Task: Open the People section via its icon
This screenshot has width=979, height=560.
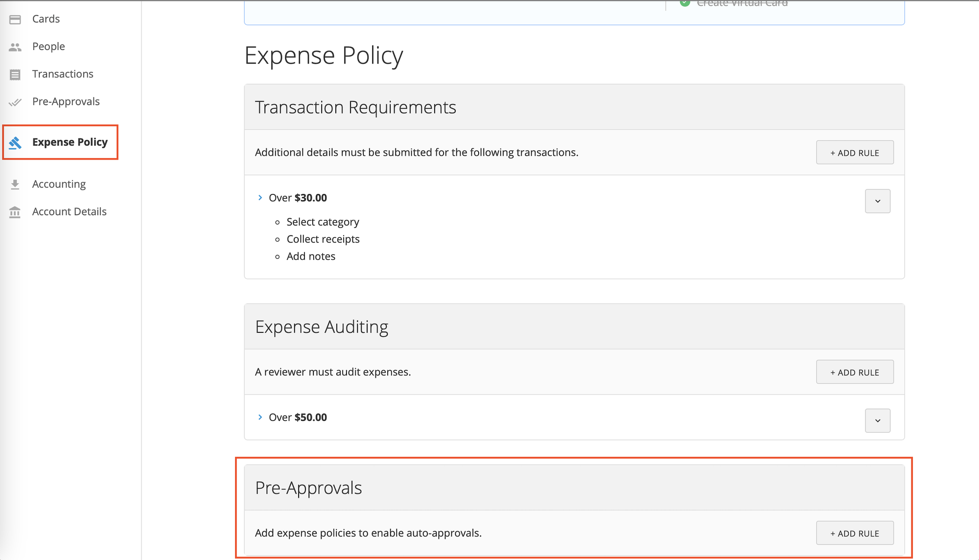Action: [15, 47]
